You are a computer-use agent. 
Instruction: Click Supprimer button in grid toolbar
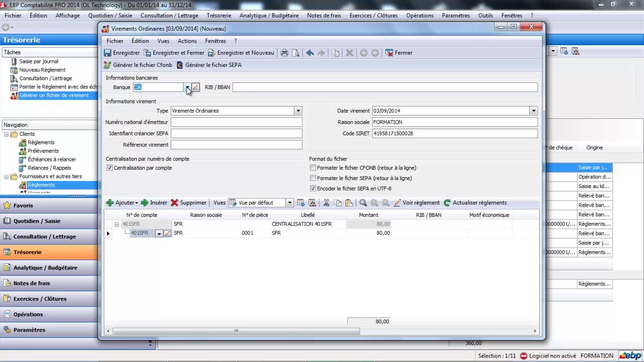[189, 203]
